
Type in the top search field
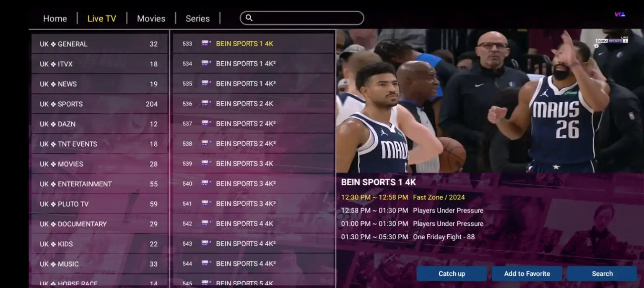tap(306, 18)
